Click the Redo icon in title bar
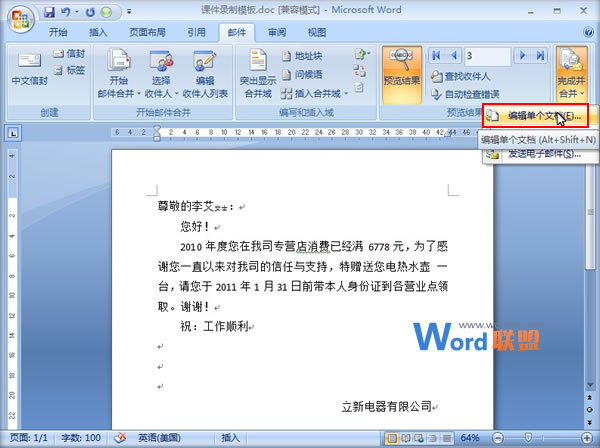The height and width of the screenshot is (448, 600). click(90, 12)
